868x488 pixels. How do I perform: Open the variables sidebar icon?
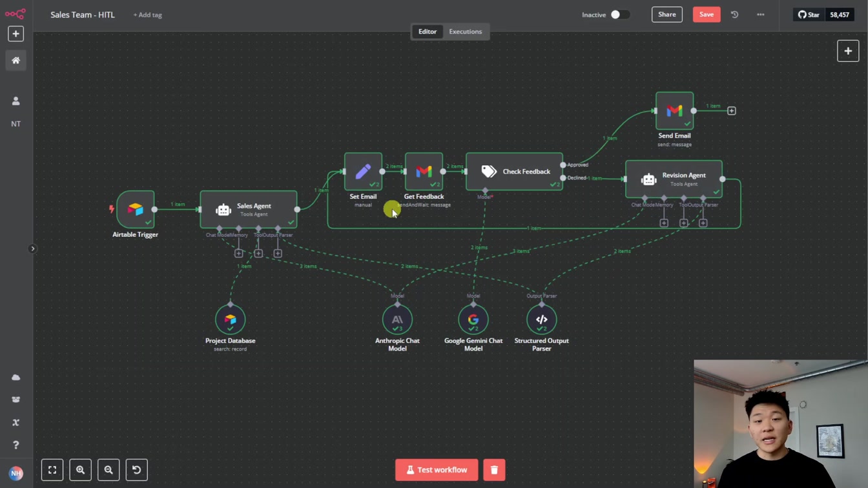tap(15, 422)
